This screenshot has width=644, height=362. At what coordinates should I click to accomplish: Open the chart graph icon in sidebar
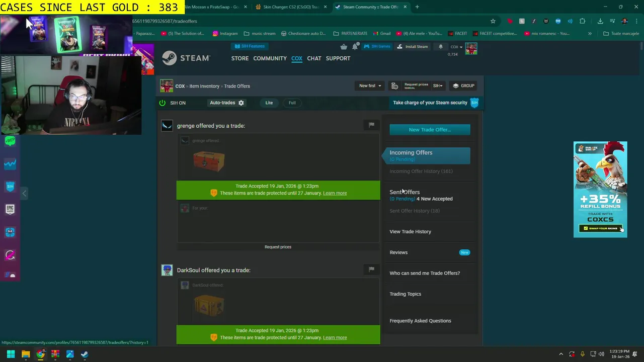click(10, 163)
